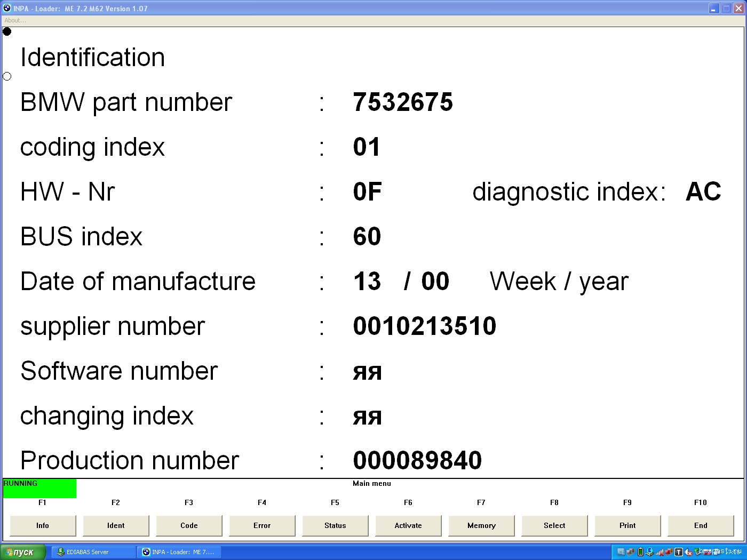Print the screen with the F9 button
Viewport: 747px width, 560px height.
(x=627, y=525)
